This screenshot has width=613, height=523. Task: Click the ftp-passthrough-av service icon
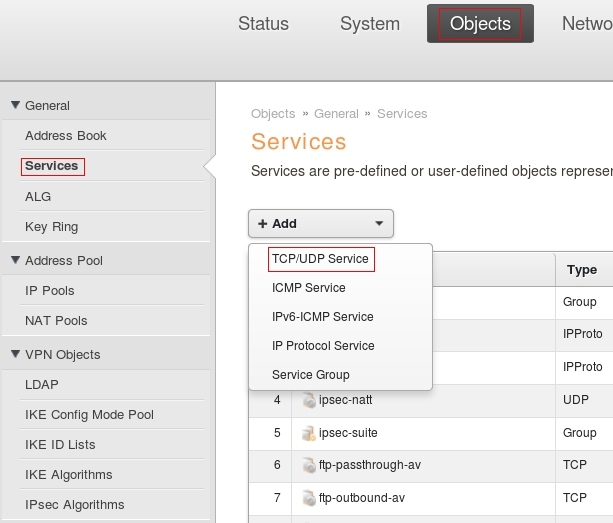click(309, 465)
